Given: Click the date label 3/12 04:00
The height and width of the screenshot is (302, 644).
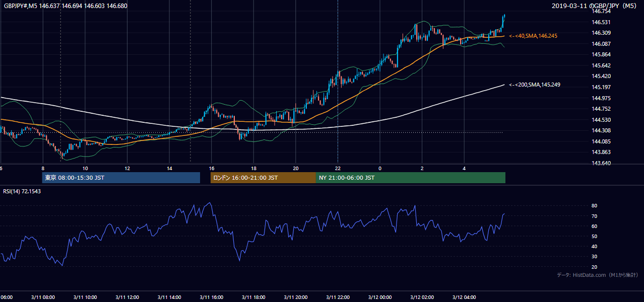Looking at the screenshot, I should [x=464, y=297].
